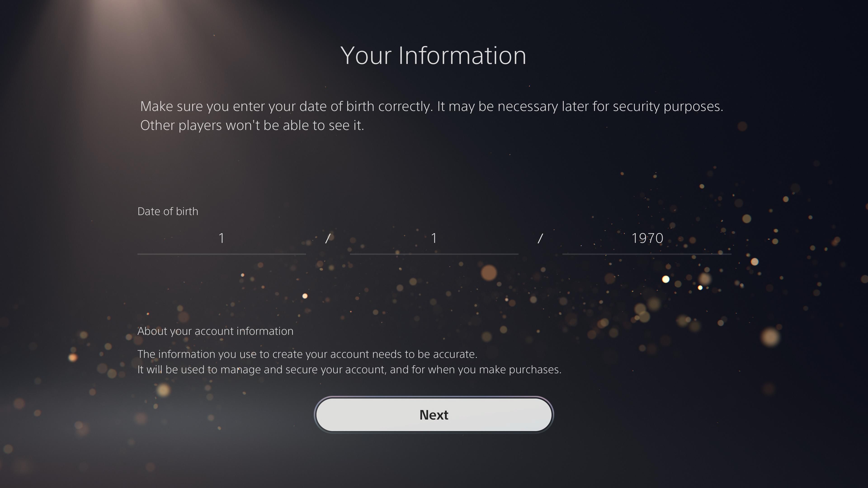Click the purchases information sentence
Image resolution: width=868 pixels, height=488 pixels.
[349, 369]
